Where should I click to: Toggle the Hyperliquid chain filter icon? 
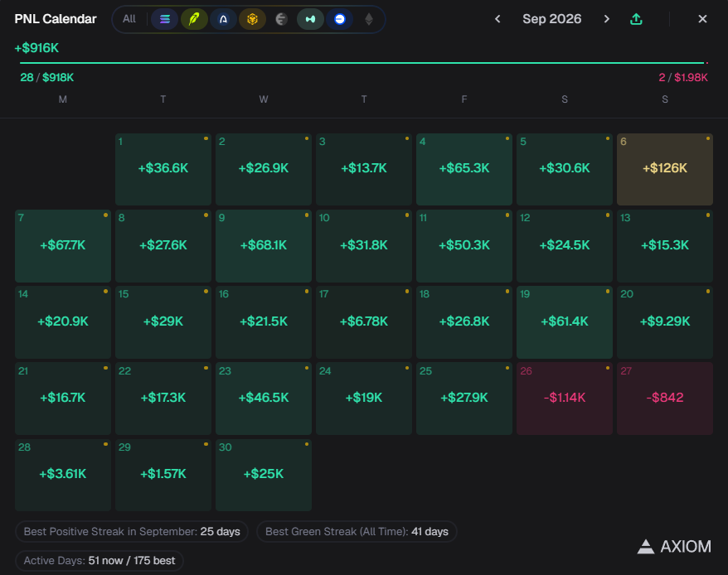pos(311,19)
